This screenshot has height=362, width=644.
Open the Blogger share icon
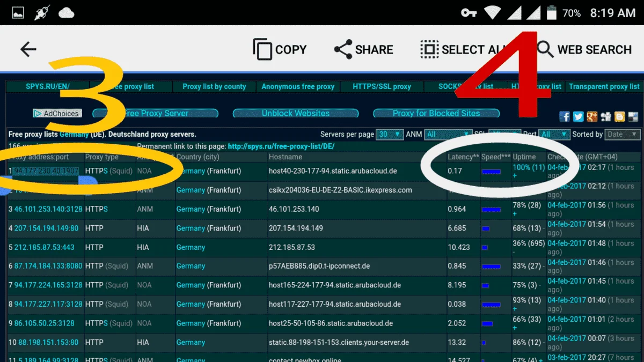point(620,116)
